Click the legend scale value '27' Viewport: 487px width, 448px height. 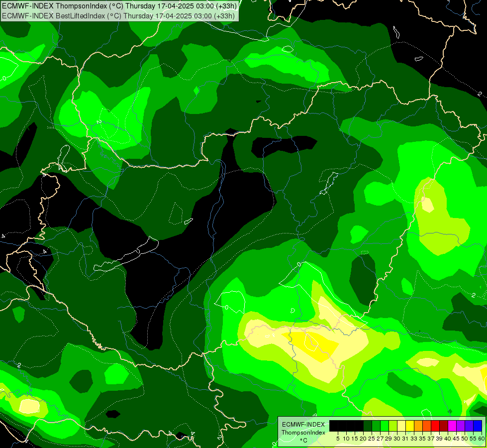coord(380,439)
